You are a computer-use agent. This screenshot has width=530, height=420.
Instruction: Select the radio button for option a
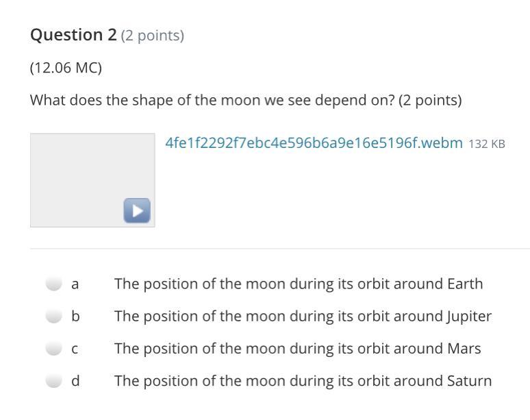coord(54,284)
